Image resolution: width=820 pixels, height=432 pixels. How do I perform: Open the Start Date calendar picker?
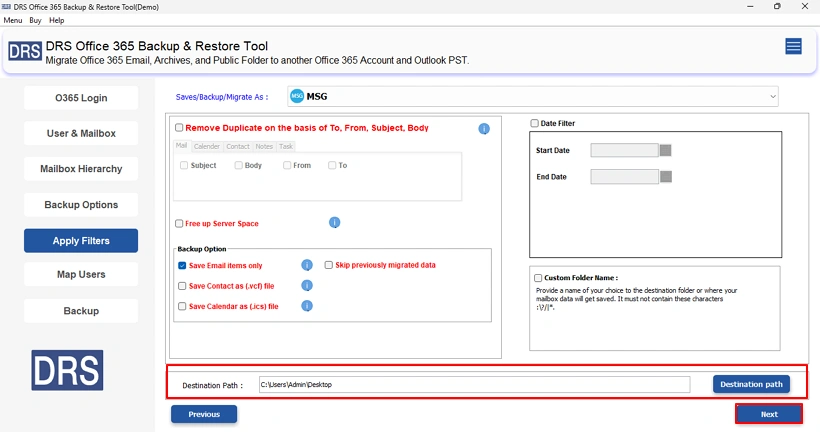coord(665,151)
